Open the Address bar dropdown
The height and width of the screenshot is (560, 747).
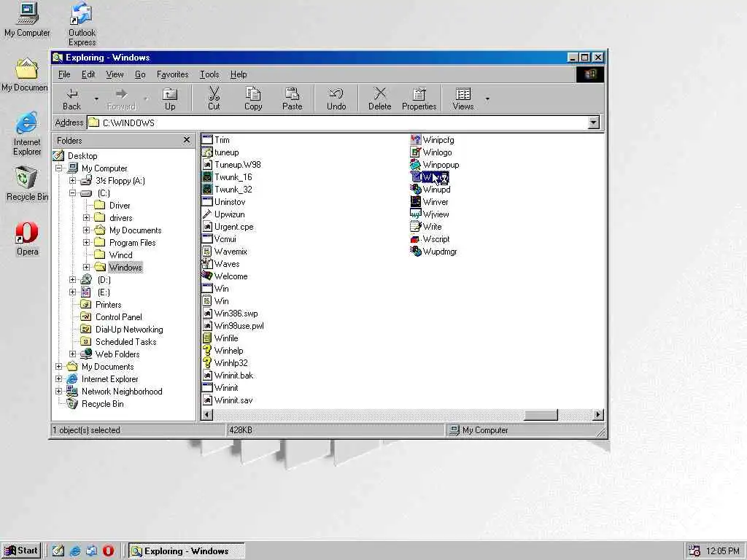(593, 122)
